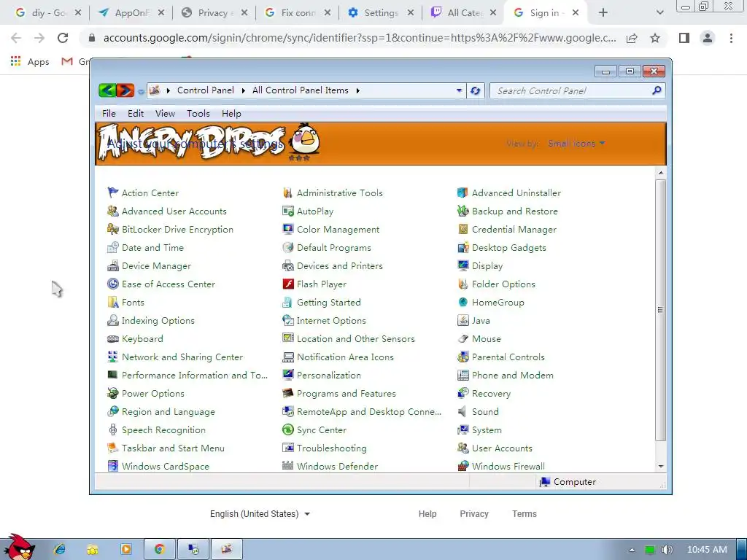Click the Search Control Panel field
The image size is (747, 560).
point(578,90)
